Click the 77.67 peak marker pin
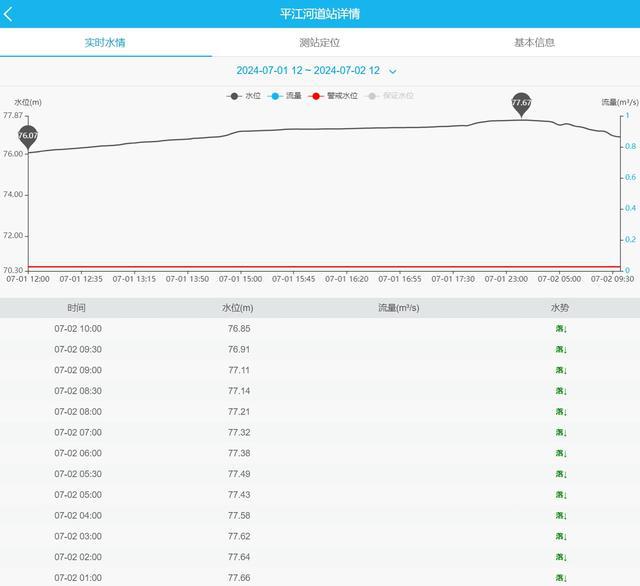 pyautogui.click(x=521, y=103)
